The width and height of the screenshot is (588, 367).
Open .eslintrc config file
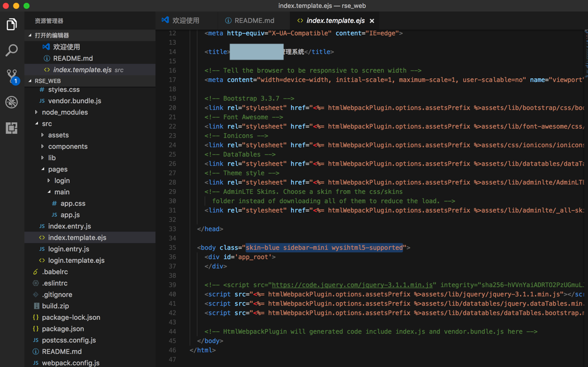click(54, 284)
